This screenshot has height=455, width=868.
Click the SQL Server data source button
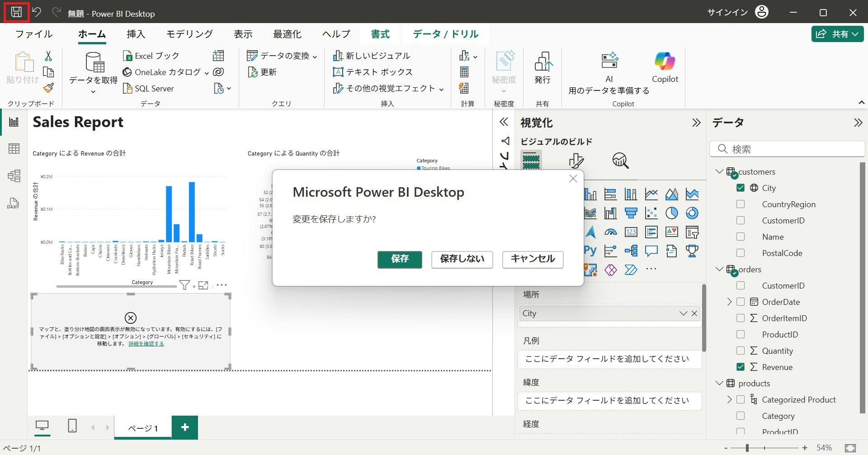tap(148, 88)
